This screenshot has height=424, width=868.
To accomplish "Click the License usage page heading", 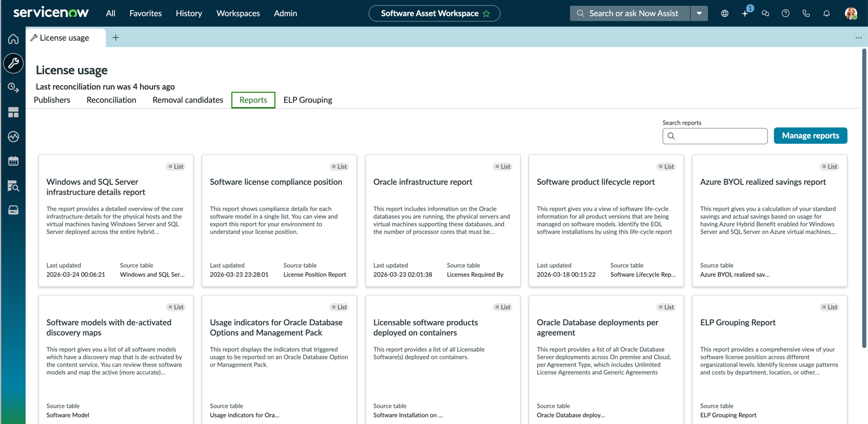I will [x=72, y=70].
